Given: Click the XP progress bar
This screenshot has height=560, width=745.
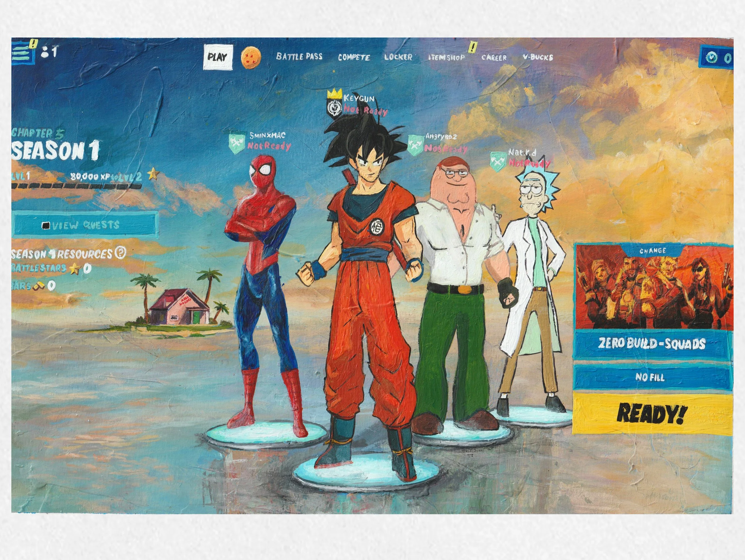Looking at the screenshot, I should click(77, 186).
